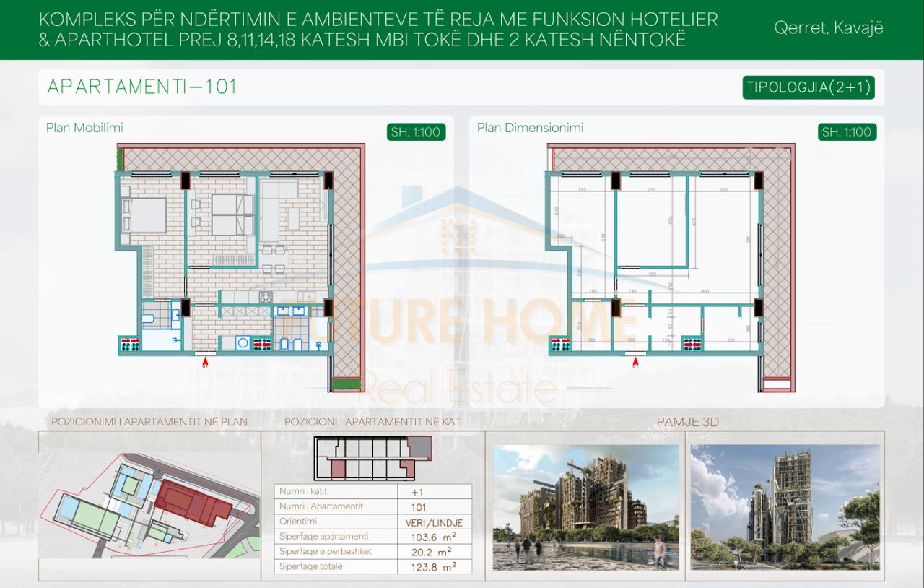Click the APARTAMENTI-101 heading
The width and height of the screenshot is (924, 588).
tap(141, 87)
